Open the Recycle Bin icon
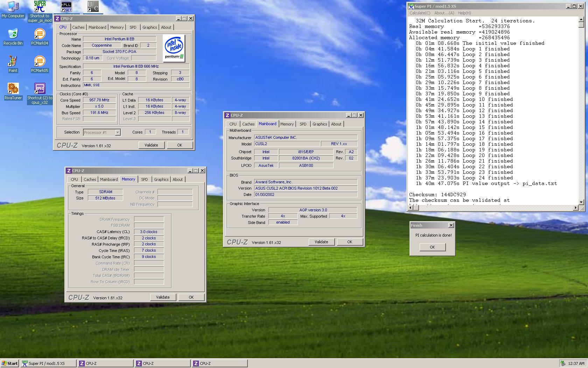This screenshot has width=588, height=368. (x=13, y=37)
